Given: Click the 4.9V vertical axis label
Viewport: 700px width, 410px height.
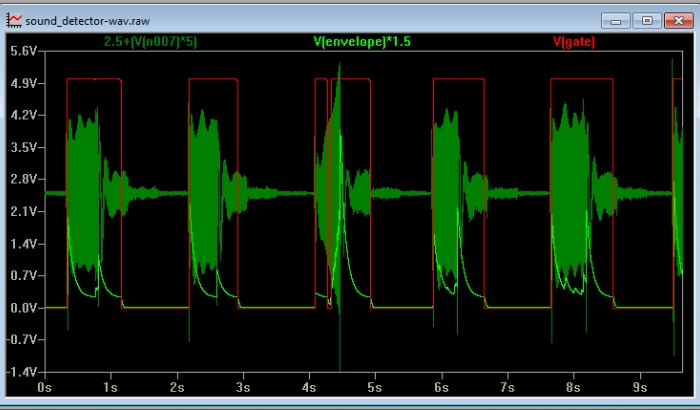Looking at the screenshot, I should pyautogui.click(x=23, y=83).
